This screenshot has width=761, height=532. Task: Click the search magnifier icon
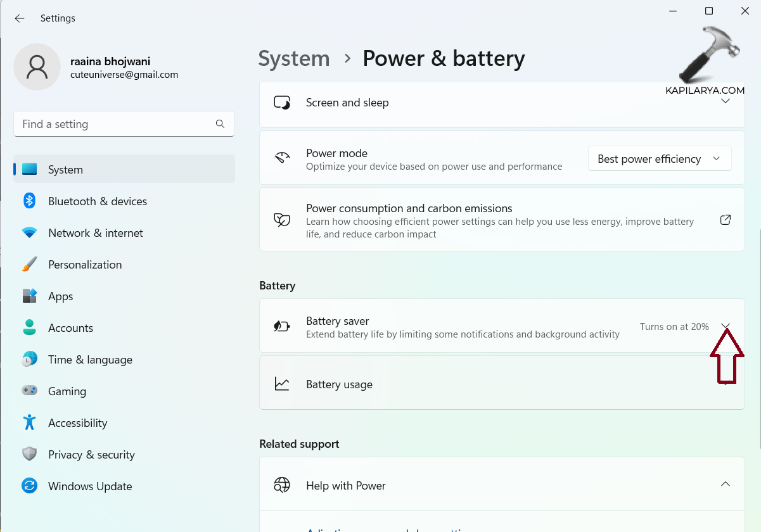point(220,124)
